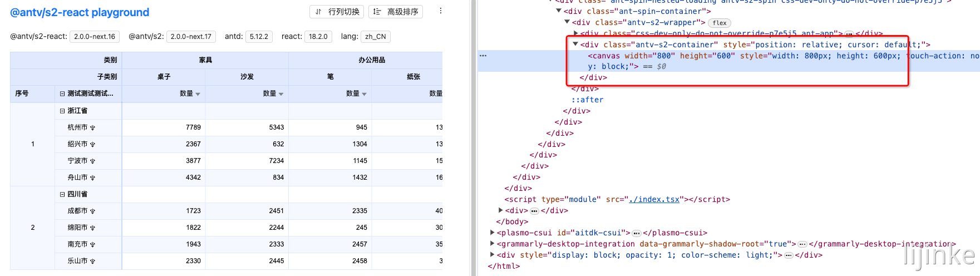Viewport: 980px width, 276px height.
Task: Click the icon next to 成都市
Action: 92,211
